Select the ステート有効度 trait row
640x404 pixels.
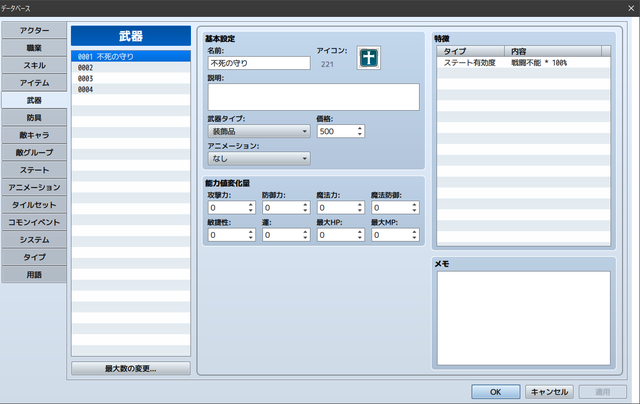pyautogui.click(x=524, y=63)
